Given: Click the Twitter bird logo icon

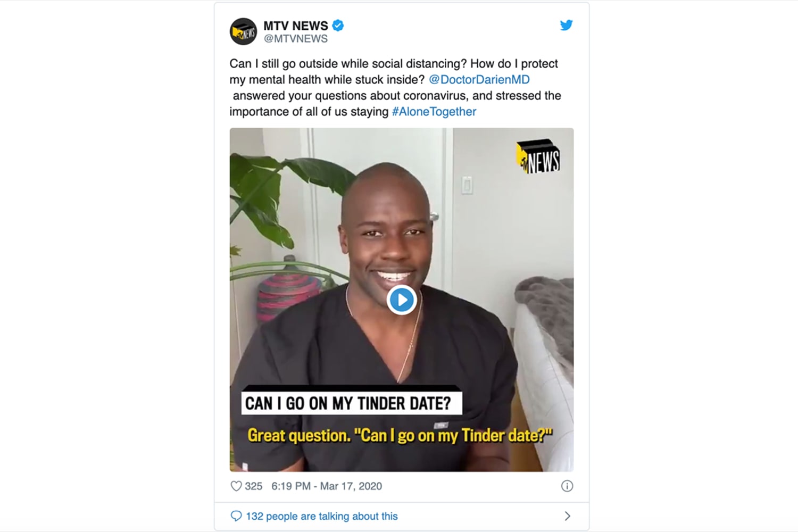Looking at the screenshot, I should coord(566,25).
